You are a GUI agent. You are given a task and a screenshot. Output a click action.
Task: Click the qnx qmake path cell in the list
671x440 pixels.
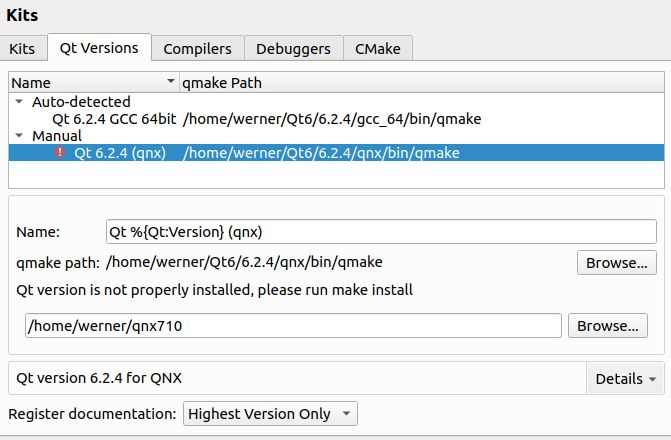pos(321,153)
